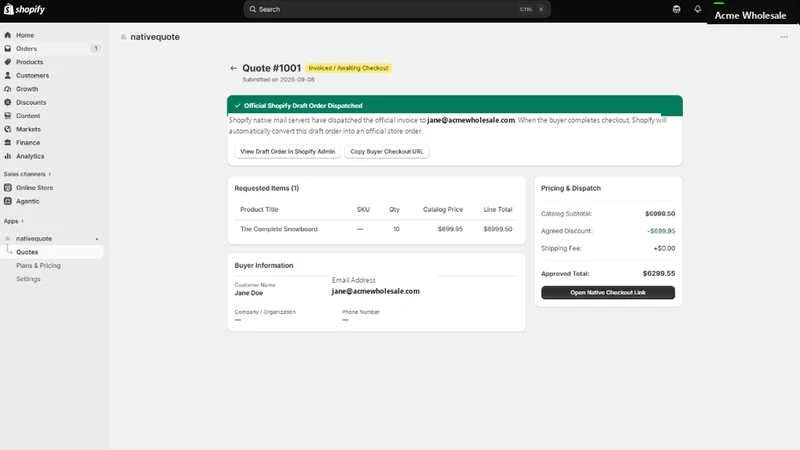Click Approved Total $6299.55 value
The width and height of the screenshot is (800, 450).
[x=659, y=273]
